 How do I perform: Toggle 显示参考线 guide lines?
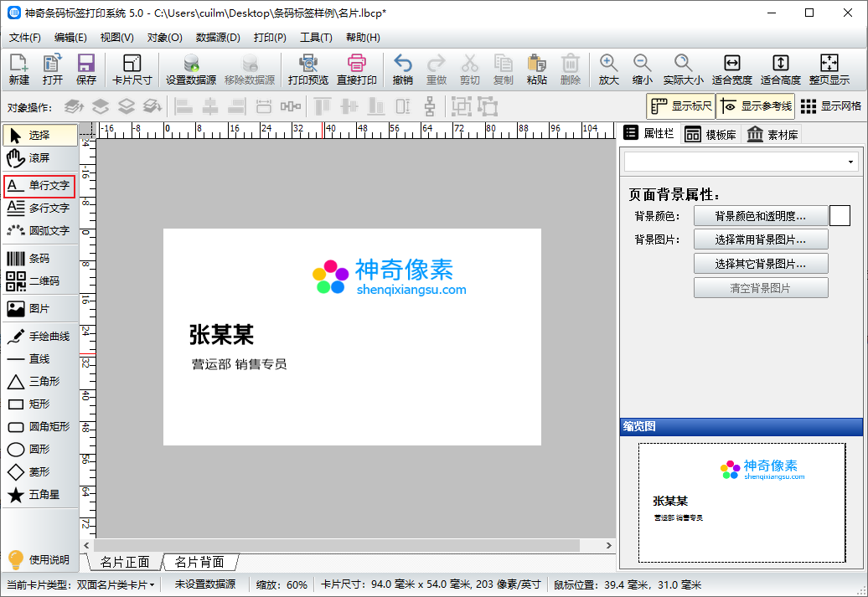click(x=756, y=106)
